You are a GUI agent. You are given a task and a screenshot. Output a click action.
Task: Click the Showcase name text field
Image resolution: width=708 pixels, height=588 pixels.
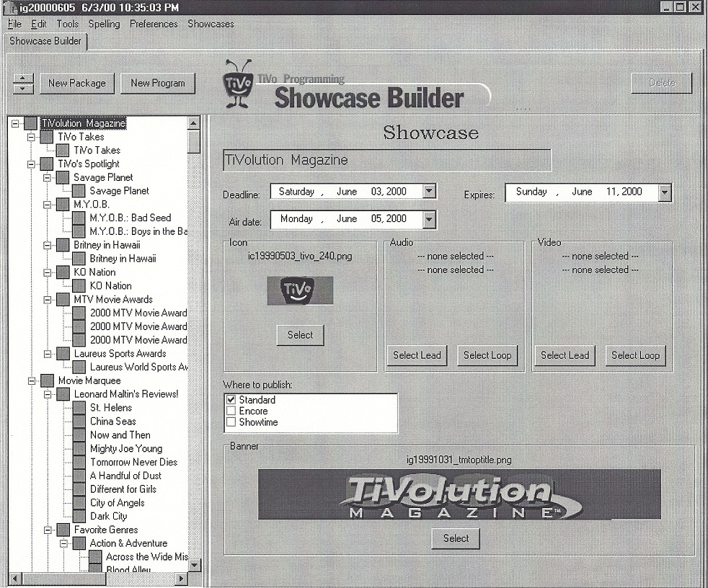coord(387,160)
